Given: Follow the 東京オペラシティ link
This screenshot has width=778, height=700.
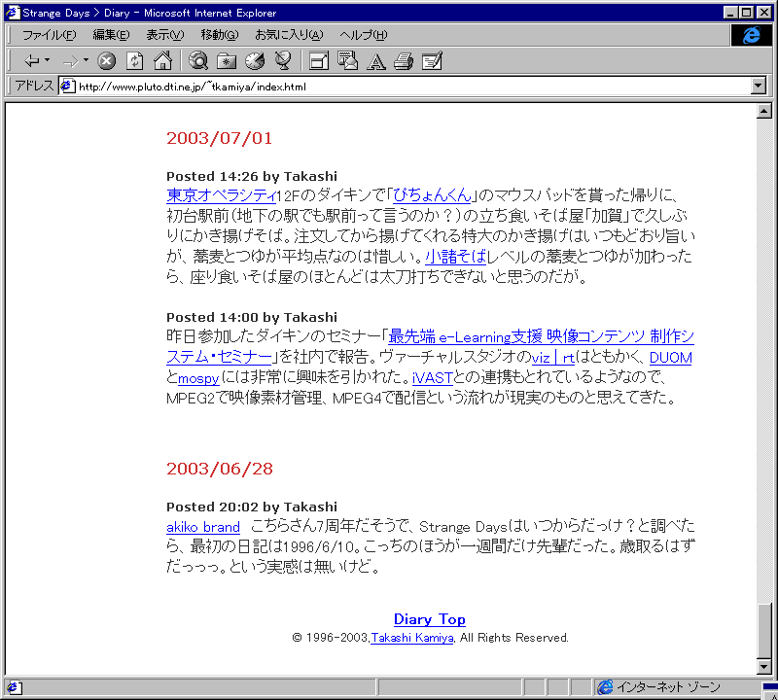Looking at the screenshot, I should [221, 195].
